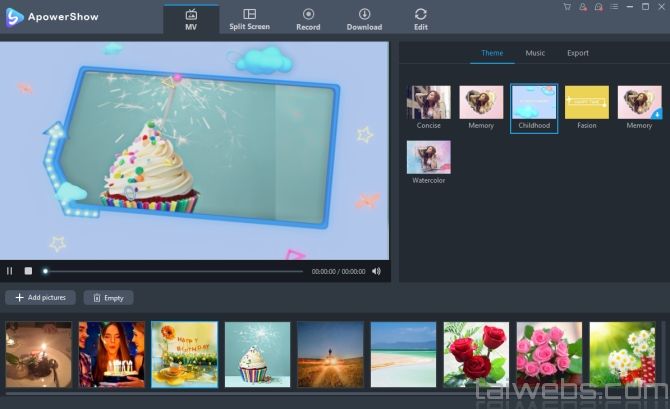Click the ApowerShow logo icon
Screen dimensions: 670x409
tap(14, 16)
